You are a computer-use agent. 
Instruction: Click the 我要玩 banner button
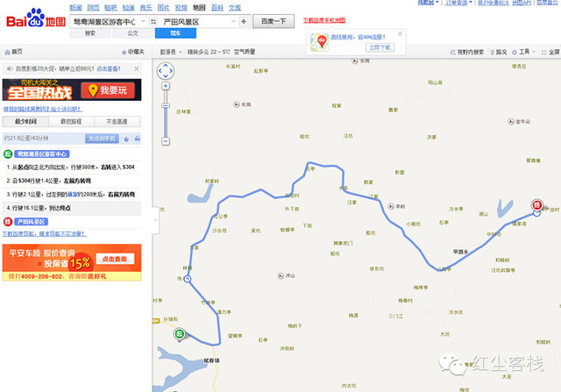[x=108, y=90]
